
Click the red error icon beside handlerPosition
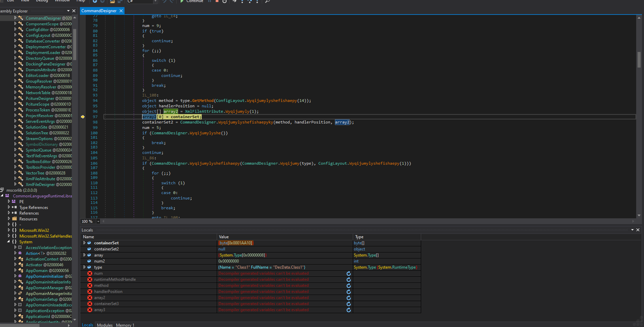[x=90, y=292]
